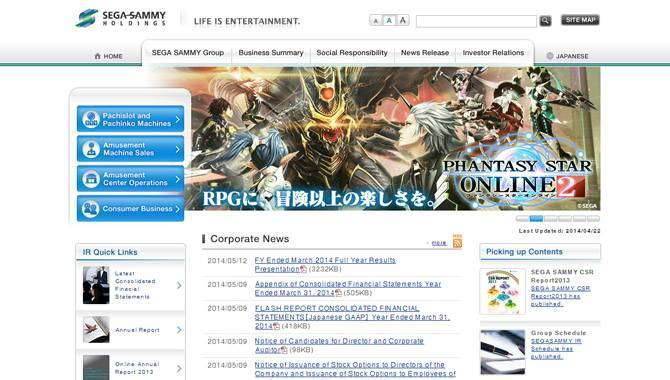Click the Annual Report thumbnail

[x=96, y=330]
